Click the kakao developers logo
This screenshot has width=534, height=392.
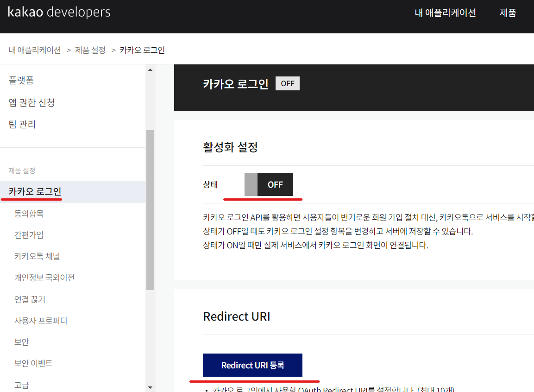(x=59, y=12)
